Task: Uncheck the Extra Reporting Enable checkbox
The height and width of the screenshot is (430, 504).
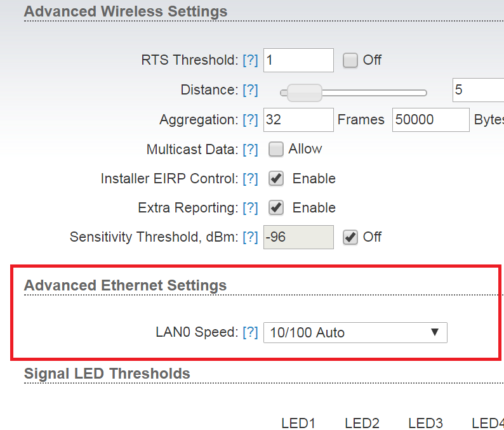Action: point(275,208)
